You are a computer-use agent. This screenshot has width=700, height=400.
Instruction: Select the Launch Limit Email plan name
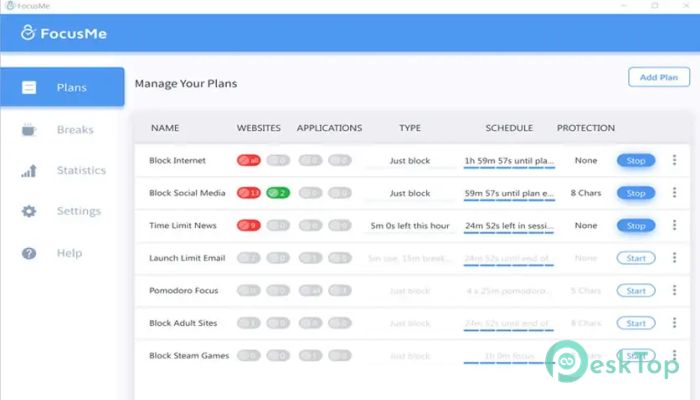(x=187, y=258)
